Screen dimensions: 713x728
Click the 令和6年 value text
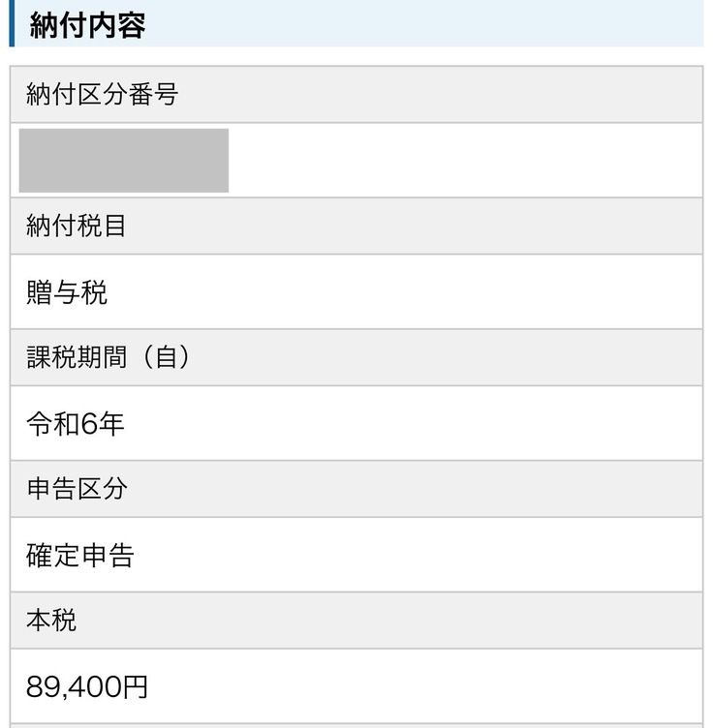tap(76, 424)
